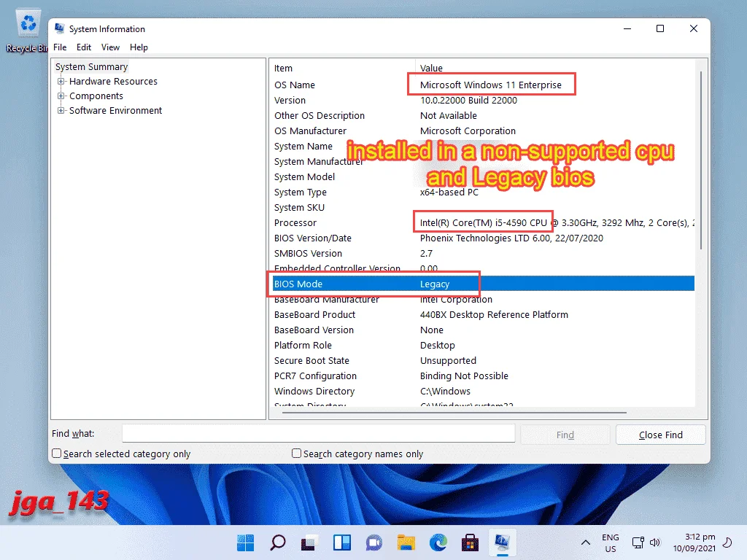This screenshot has width=747, height=560.
Task: Select Hardware Resources label
Action: (x=113, y=82)
